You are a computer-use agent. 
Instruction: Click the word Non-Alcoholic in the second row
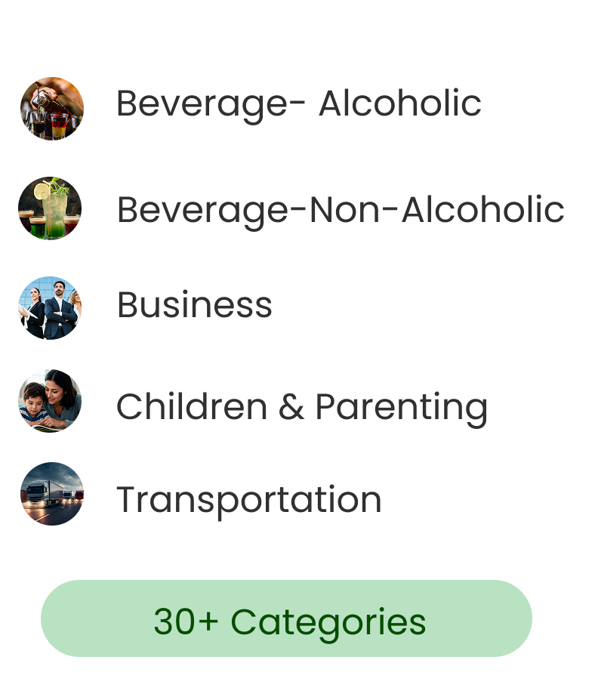click(x=436, y=209)
